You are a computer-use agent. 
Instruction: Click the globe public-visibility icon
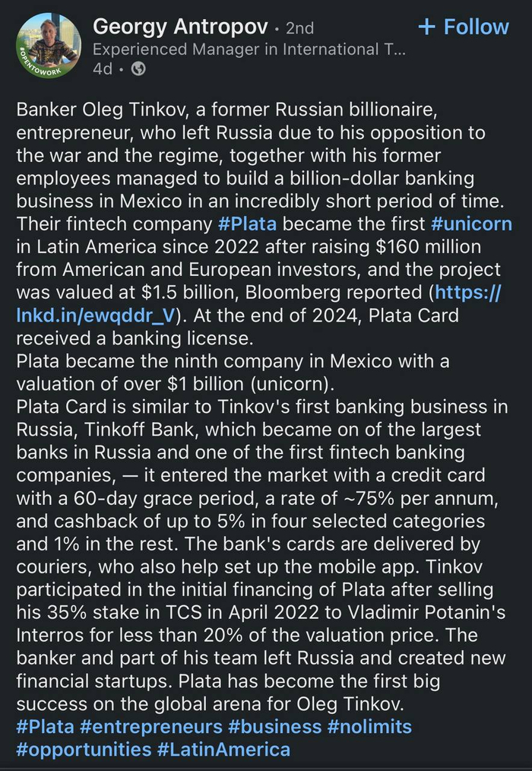pyautogui.click(x=138, y=69)
